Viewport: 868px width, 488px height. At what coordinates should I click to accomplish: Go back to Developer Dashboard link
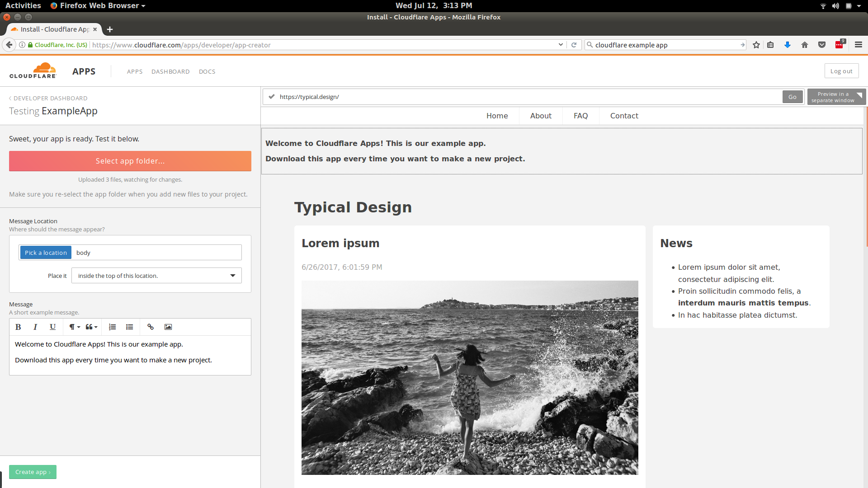tap(50, 98)
